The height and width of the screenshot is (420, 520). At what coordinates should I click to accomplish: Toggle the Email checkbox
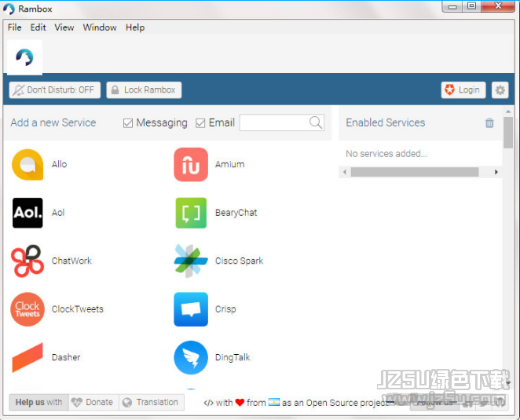coord(200,123)
